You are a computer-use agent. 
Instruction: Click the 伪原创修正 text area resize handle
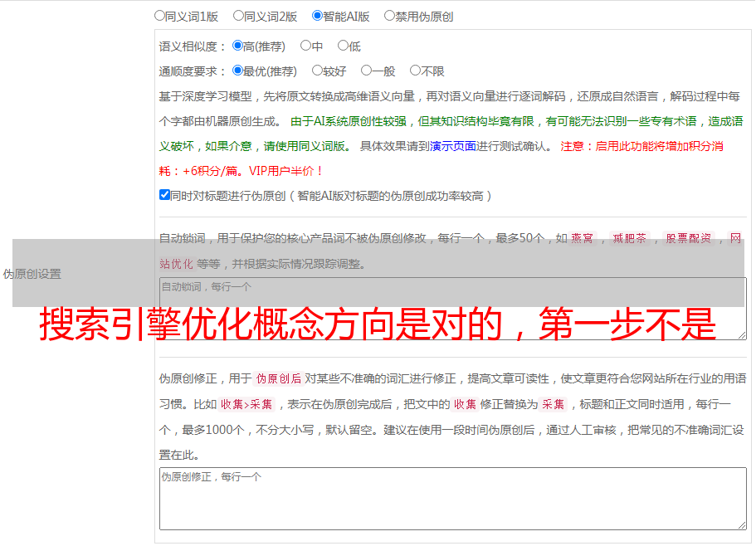[742, 525]
